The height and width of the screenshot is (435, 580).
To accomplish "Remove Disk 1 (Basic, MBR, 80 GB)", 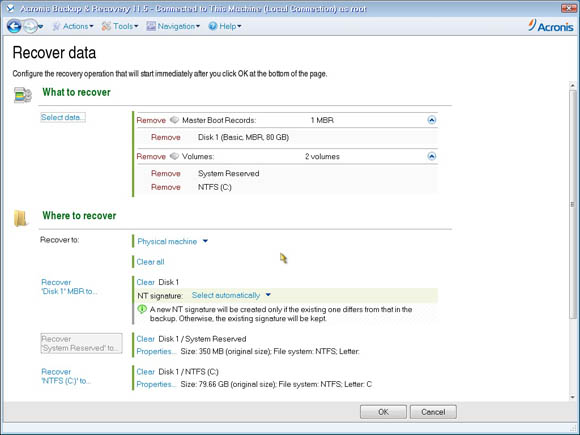I will 165,137.
